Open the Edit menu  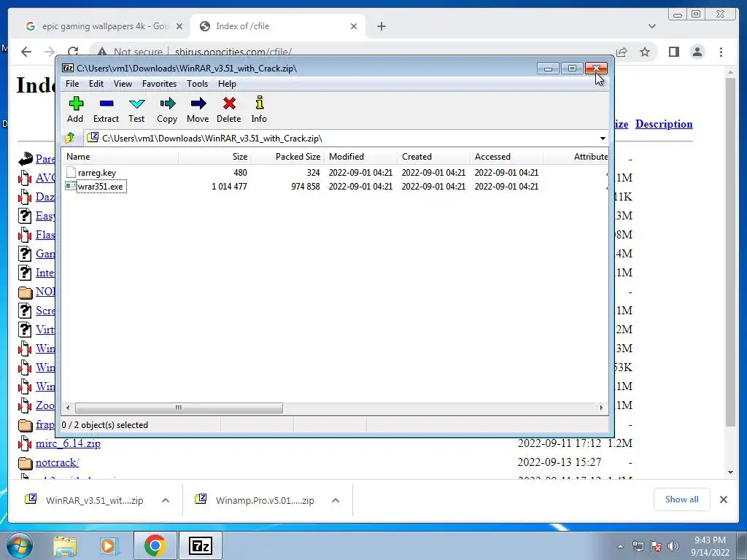pos(96,84)
